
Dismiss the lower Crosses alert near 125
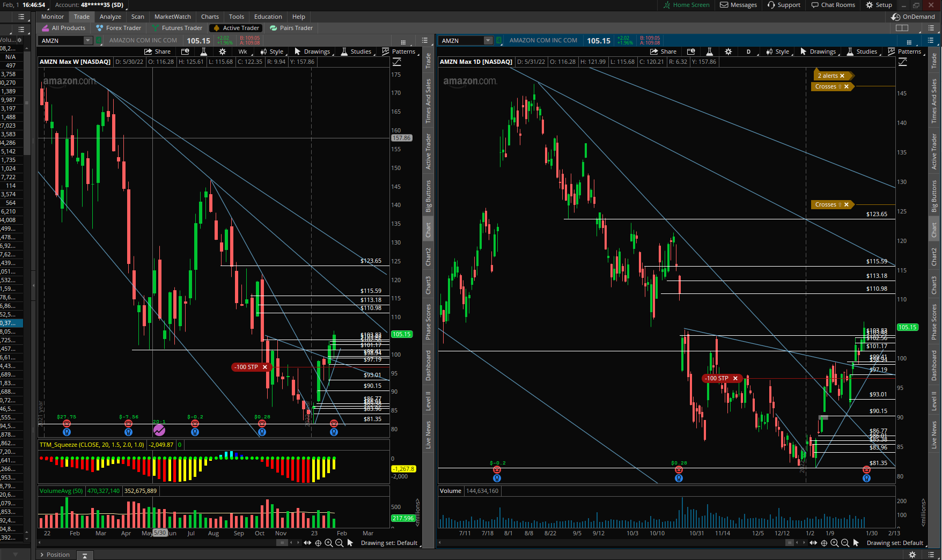click(x=847, y=204)
